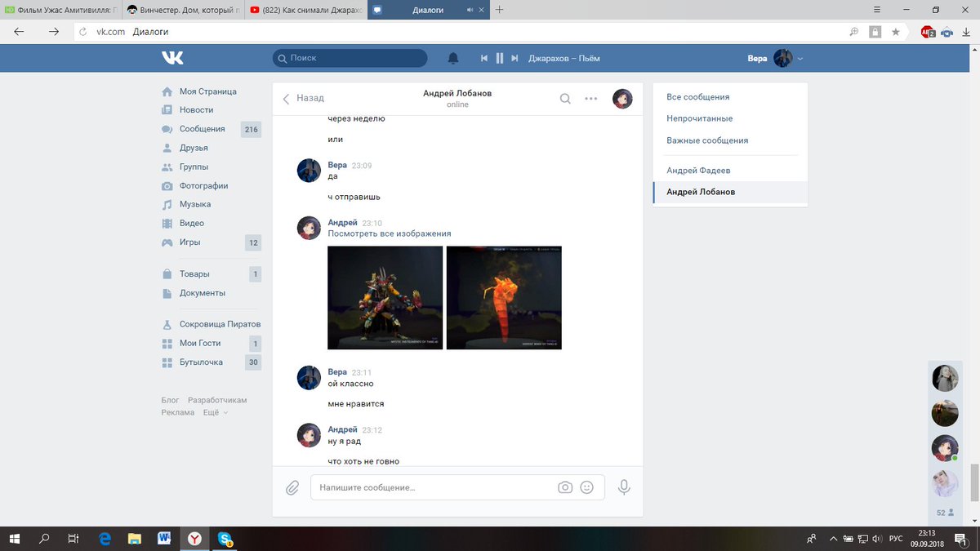Show Все сообщения filter
This screenshot has height=551, width=980.
point(698,97)
